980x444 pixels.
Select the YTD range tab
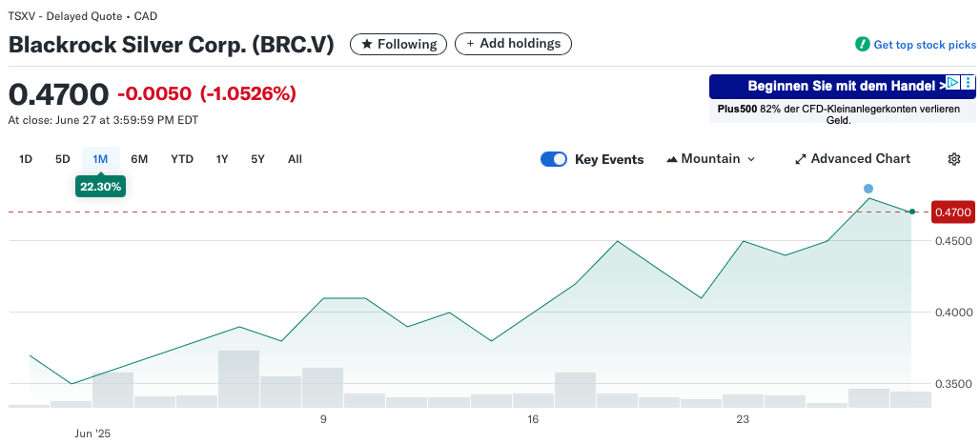click(x=182, y=159)
